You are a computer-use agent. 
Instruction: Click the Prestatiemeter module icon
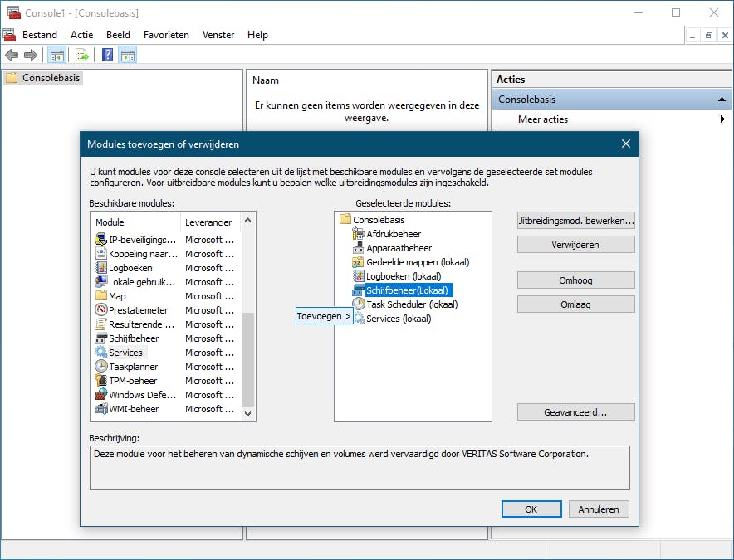click(x=101, y=310)
